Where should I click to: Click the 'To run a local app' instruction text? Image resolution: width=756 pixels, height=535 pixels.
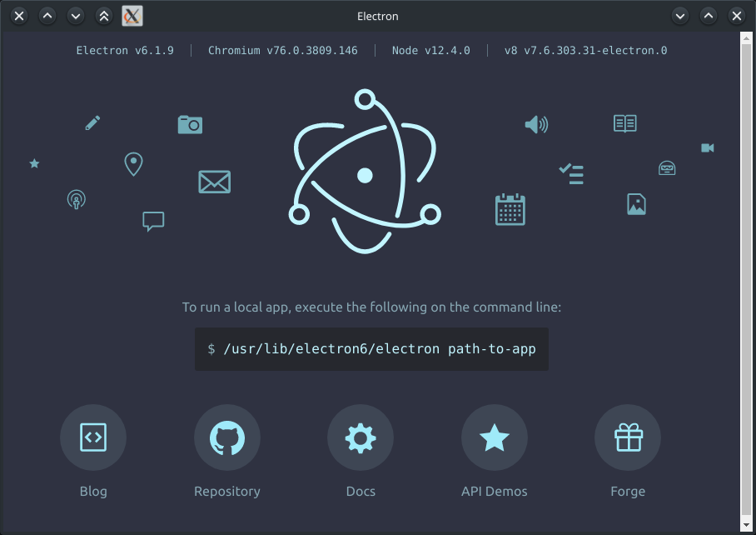tap(371, 307)
